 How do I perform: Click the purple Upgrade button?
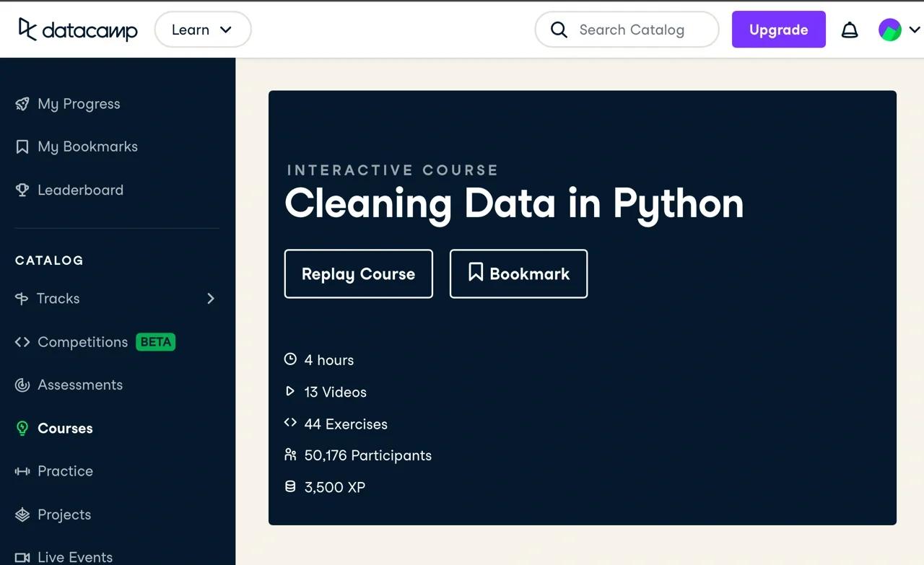point(778,30)
